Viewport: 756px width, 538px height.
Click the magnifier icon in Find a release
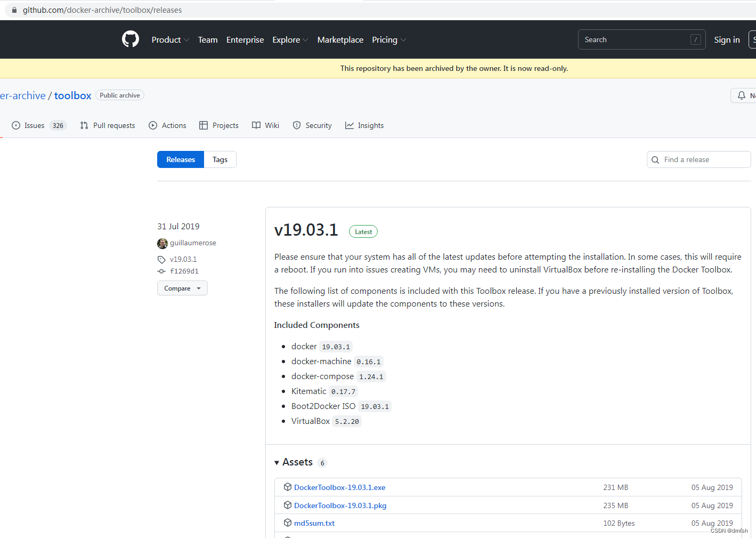(x=655, y=160)
